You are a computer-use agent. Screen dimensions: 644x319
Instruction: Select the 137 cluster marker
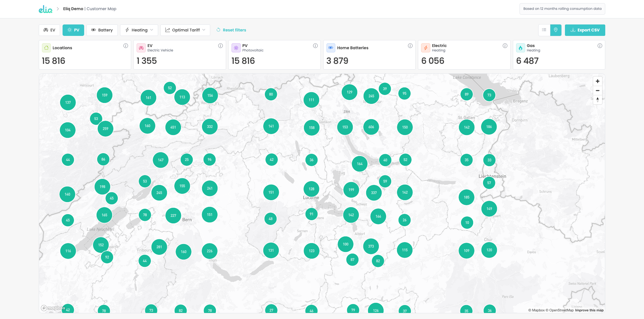(x=68, y=103)
